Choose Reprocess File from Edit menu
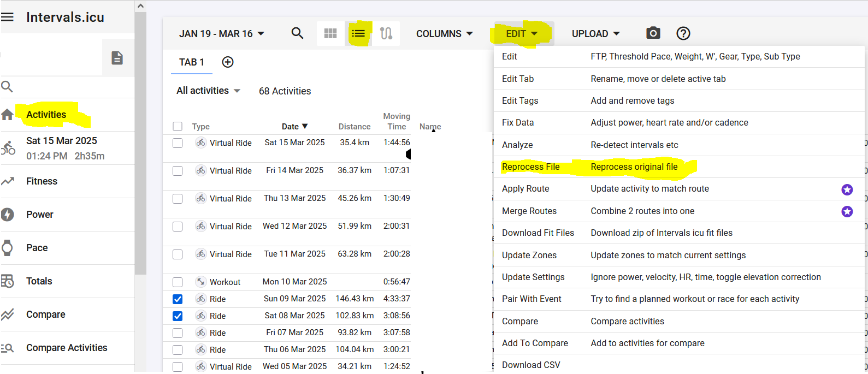 530,167
